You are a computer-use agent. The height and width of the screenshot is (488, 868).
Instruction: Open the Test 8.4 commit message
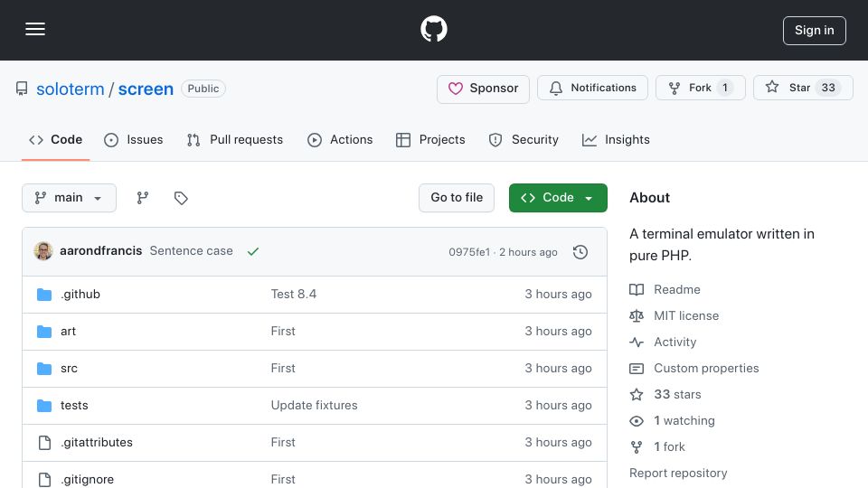pos(293,295)
